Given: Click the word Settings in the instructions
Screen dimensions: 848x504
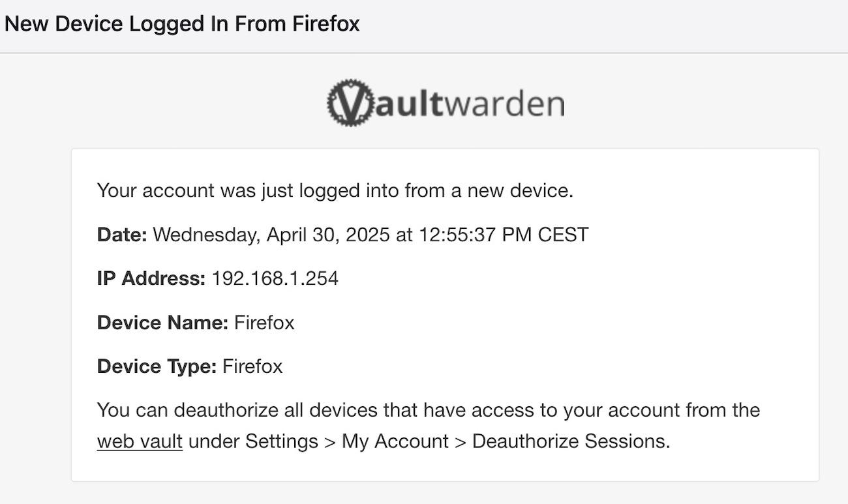Looking at the screenshot, I should click(x=281, y=441).
